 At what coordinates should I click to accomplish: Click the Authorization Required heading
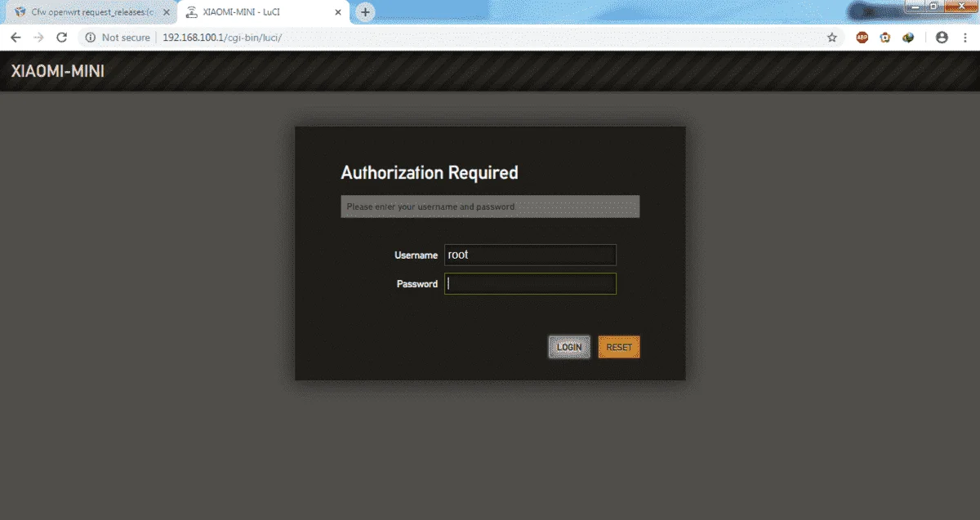[x=430, y=172]
